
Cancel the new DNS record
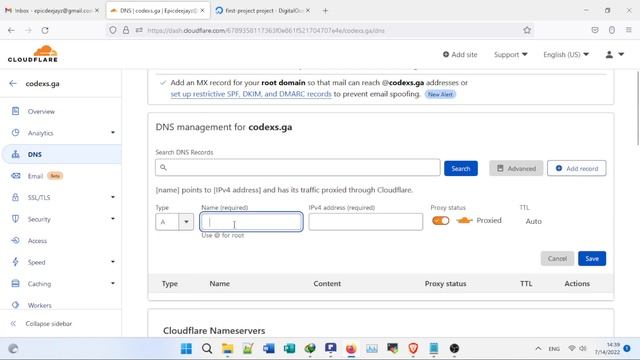(x=557, y=258)
